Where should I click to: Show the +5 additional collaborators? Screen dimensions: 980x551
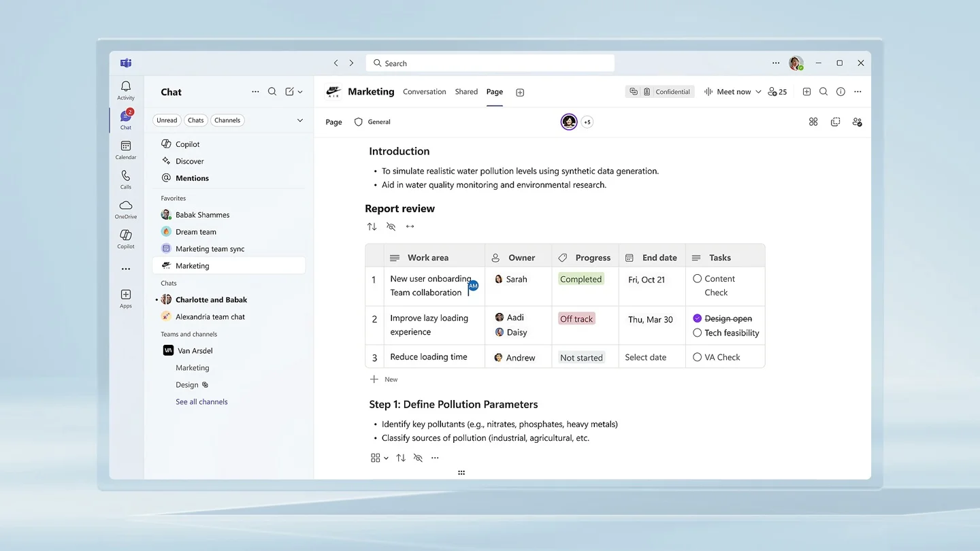click(x=587, y=122)
